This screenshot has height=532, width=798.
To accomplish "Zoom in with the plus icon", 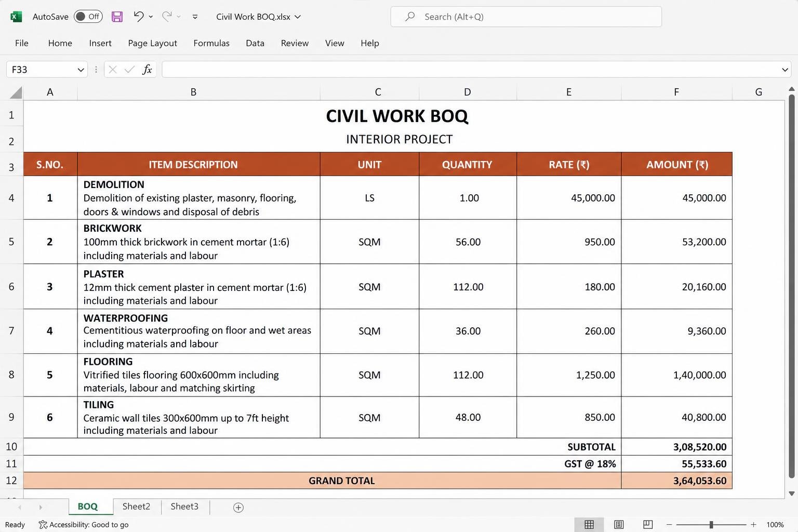I will (753, 525).
